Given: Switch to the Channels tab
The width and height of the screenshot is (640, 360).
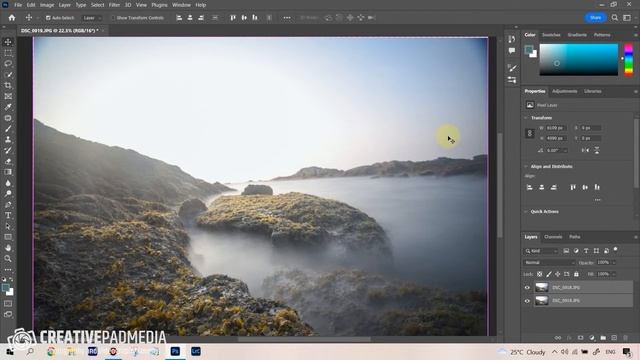Looking at the screenshot, I should (553, 237).
